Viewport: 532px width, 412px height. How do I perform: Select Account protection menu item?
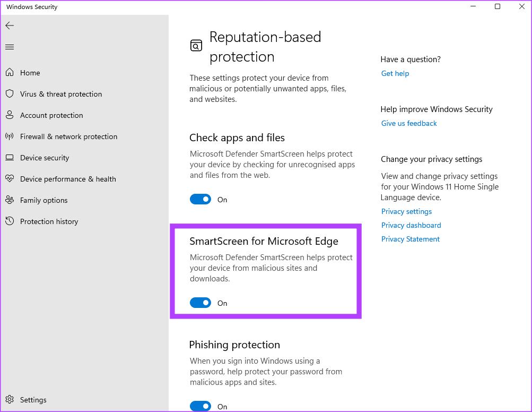(51, 116)
